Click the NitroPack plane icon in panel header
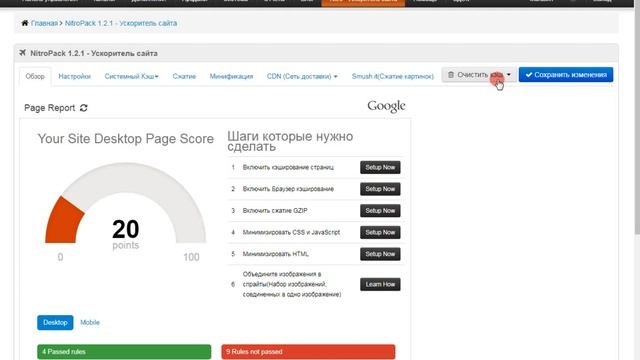 [x=22, y=53]
